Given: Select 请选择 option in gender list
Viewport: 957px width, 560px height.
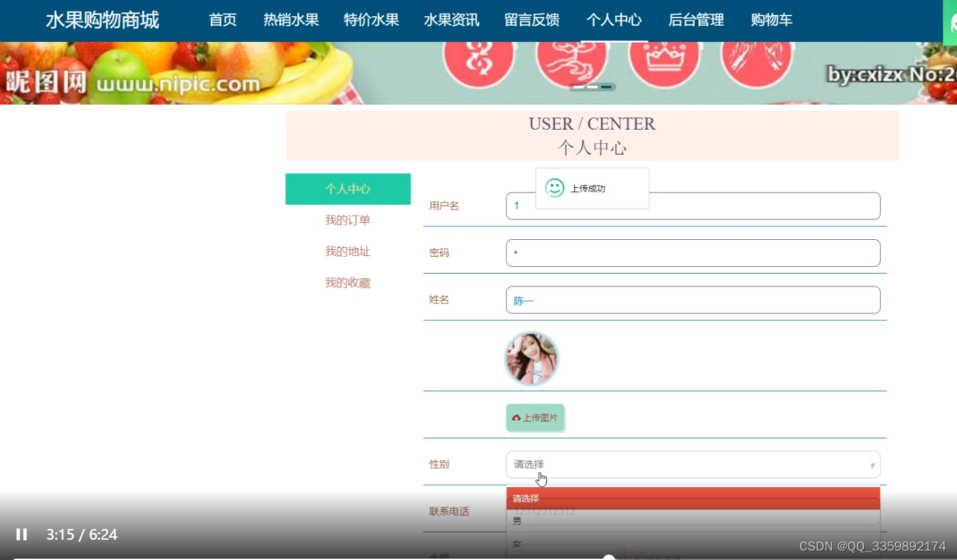Looking at the screenshot, I should 693,498.
